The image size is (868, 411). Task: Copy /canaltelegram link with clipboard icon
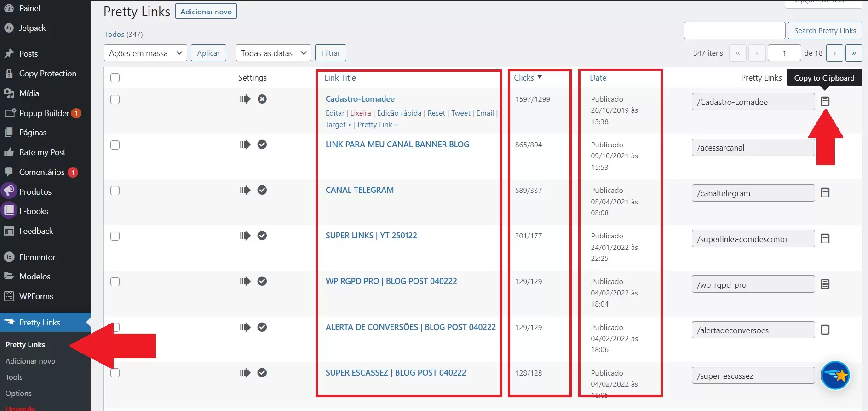click(825, 192)
